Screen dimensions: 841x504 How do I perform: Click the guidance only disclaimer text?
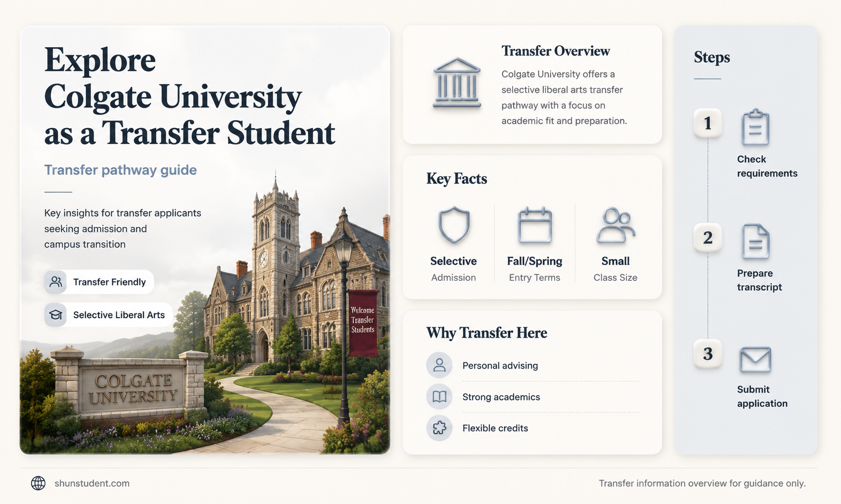coord(702,483)
